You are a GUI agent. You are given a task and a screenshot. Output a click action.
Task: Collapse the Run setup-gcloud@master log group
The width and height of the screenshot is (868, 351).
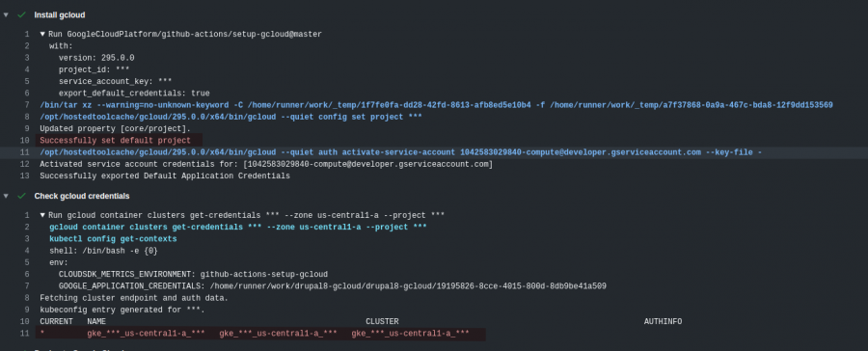(x=42, y=35)
